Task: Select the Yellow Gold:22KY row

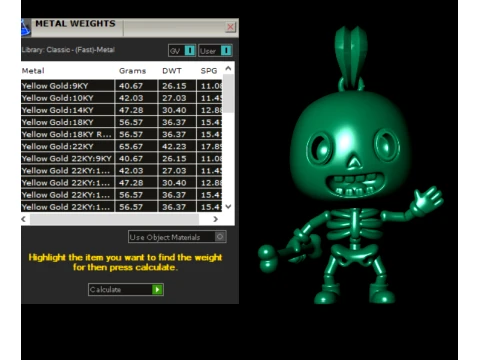Action: point(122,146)
